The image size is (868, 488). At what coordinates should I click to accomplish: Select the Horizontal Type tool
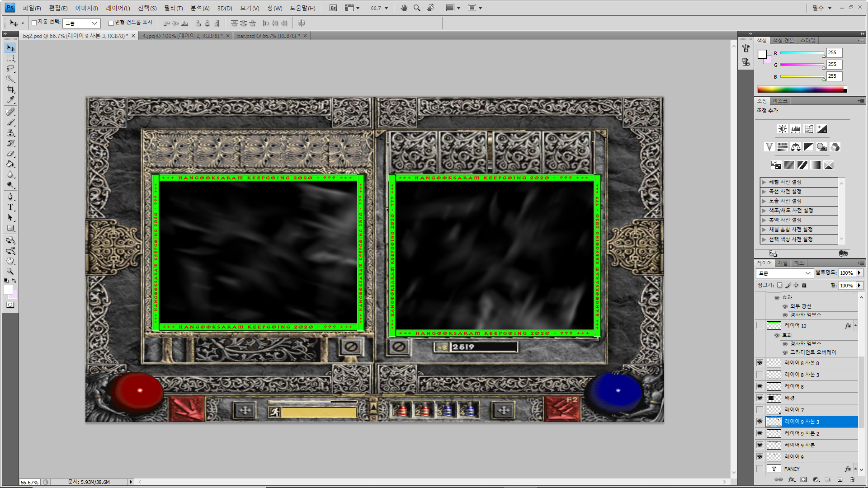point(10,207)
